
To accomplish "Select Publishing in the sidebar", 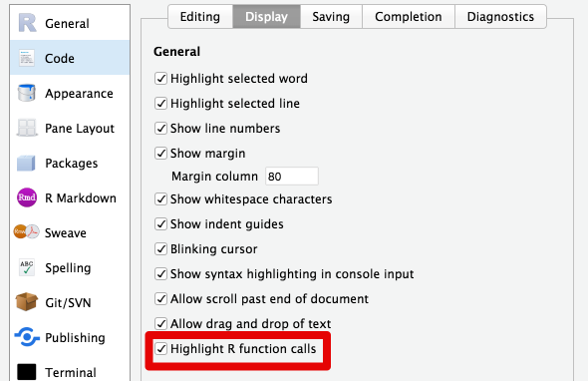I will (75, 338).
